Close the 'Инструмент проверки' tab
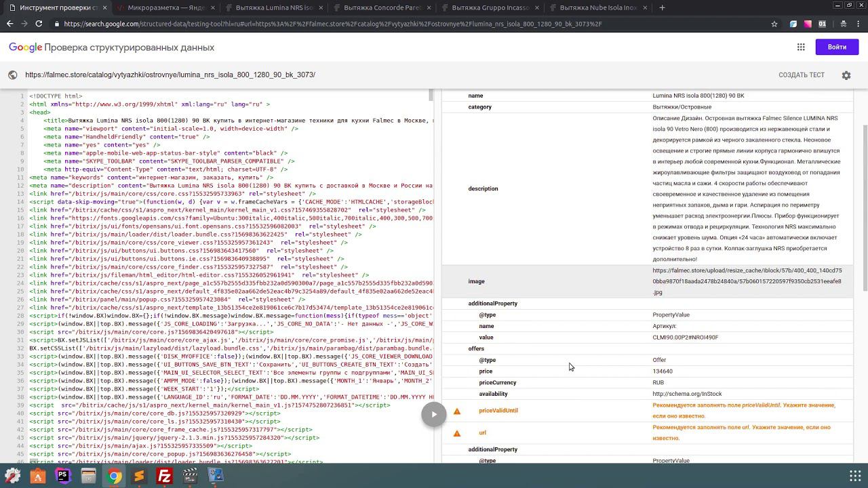 click(x=104, y=7)
